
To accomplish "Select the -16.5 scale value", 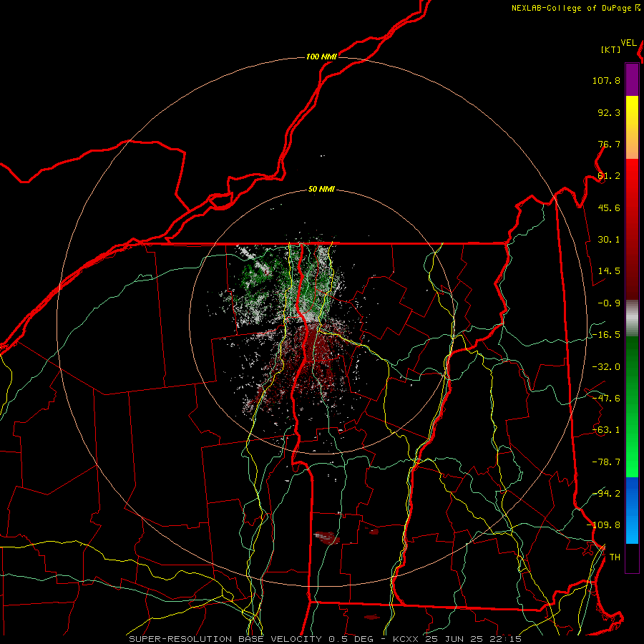I will 606,335.
